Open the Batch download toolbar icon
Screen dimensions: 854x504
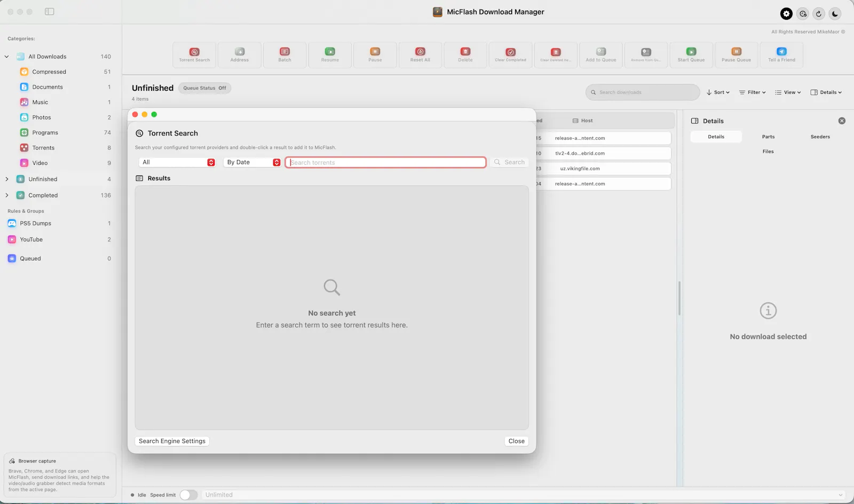pos(285,55)
